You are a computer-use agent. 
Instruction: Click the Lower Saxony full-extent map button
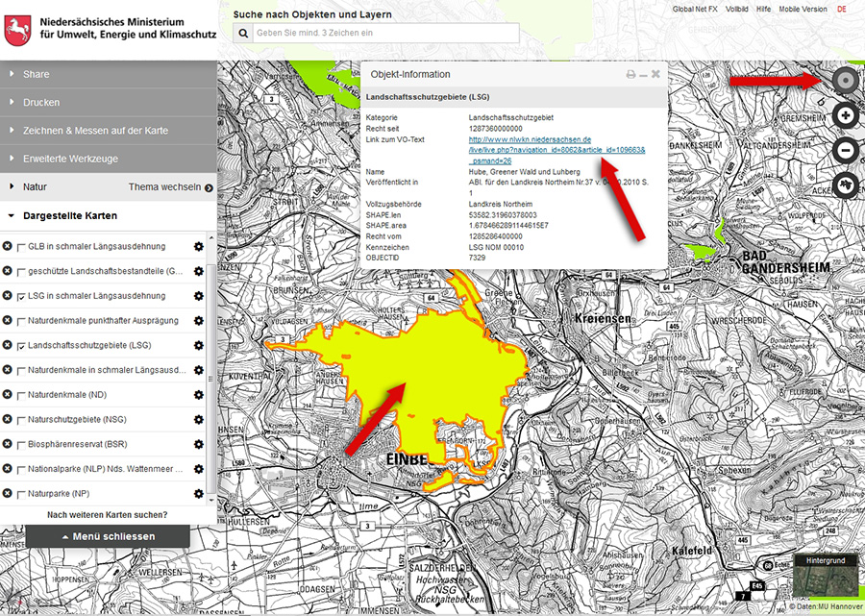[845, 184]
